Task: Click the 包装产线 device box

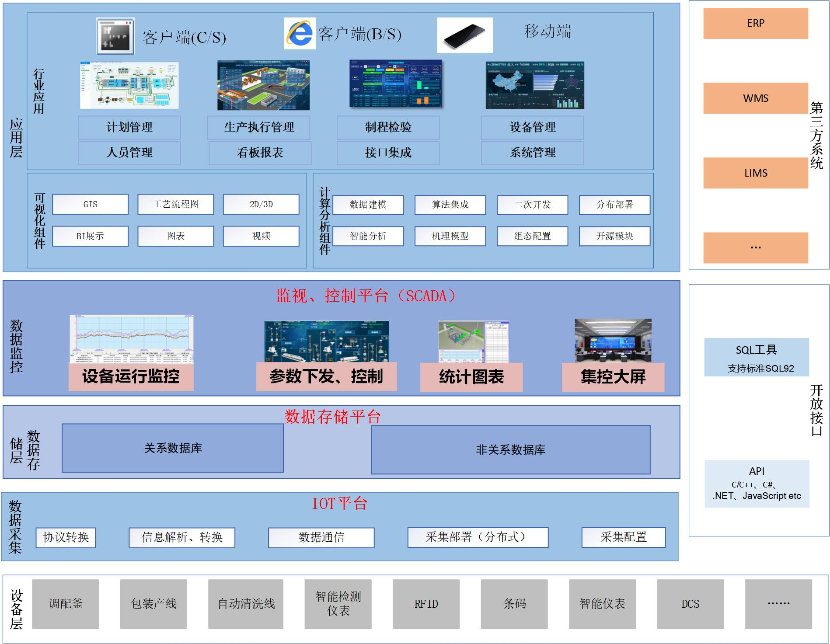Action: (153, 604)
